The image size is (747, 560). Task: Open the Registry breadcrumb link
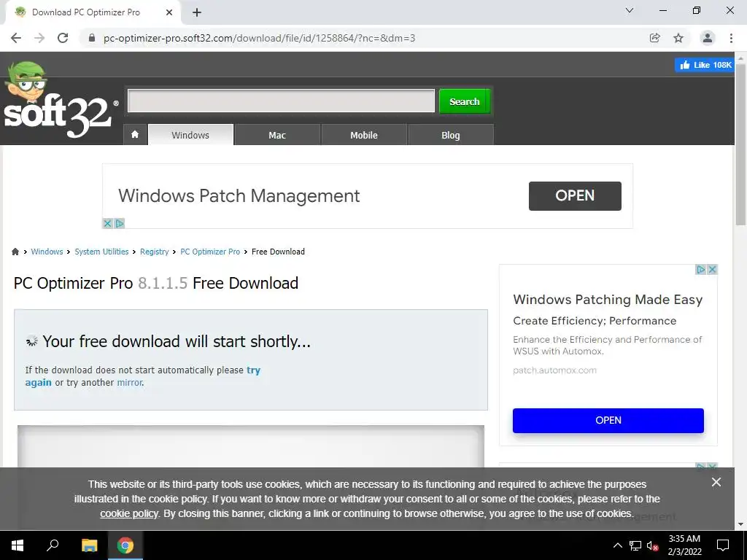155,252
